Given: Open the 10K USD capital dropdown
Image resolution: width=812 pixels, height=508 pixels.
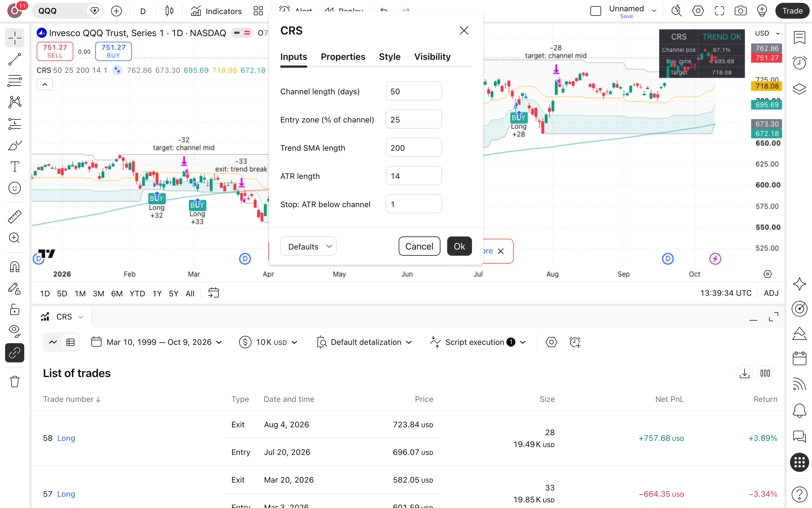Looking at the screenshot, I should coord(268,342).
